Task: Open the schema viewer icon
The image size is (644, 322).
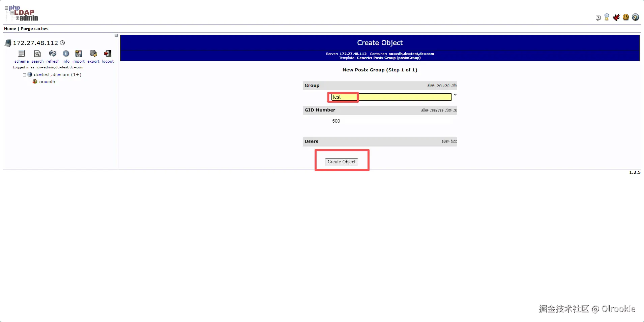Action: click(21, 54)
